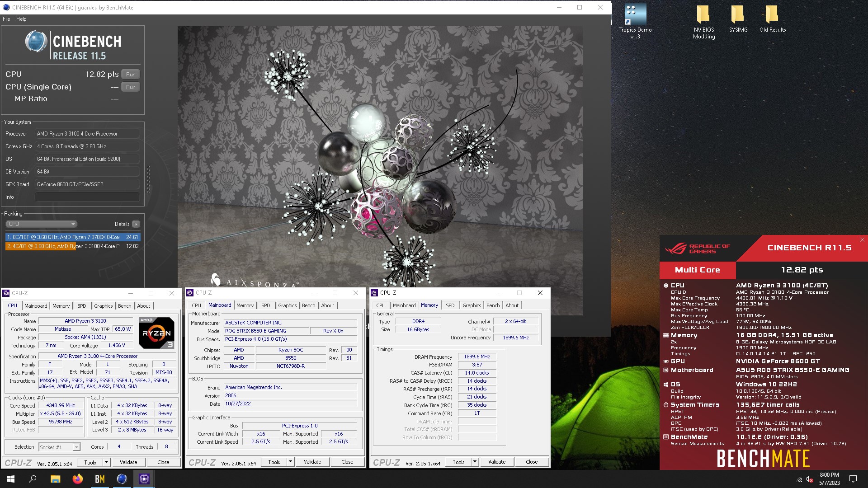
Task: Open the Cinebench Help menu
Action: click(x=21, y=19)
